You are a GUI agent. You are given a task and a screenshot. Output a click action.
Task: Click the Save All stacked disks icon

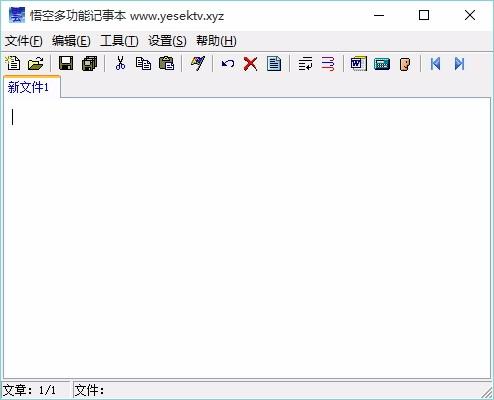(89, 63)
